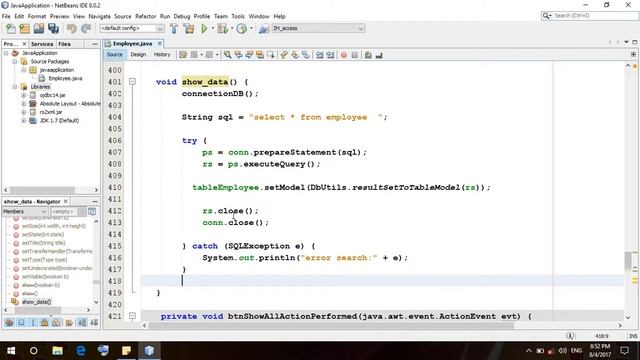Click the New Project toolbar icon
The height and width of the screenshot is (360, 640).
coord(24,29)
